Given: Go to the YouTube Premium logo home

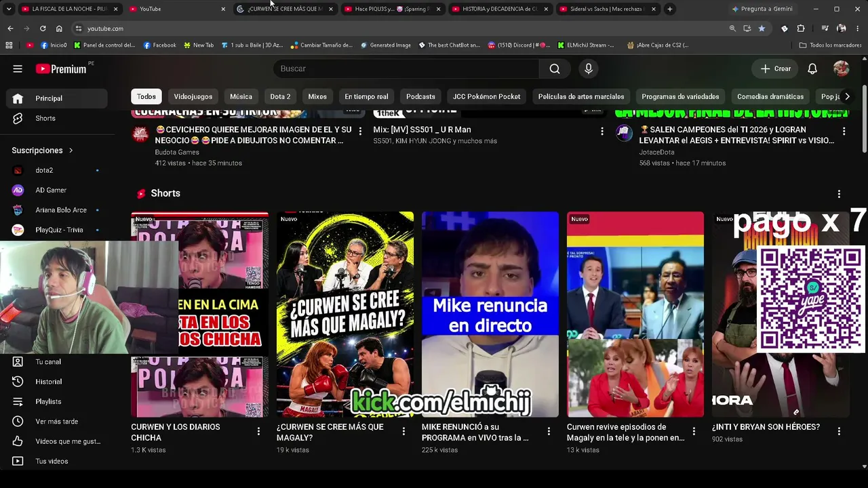Looking at the screenshot, I should (x=61, y=68).
